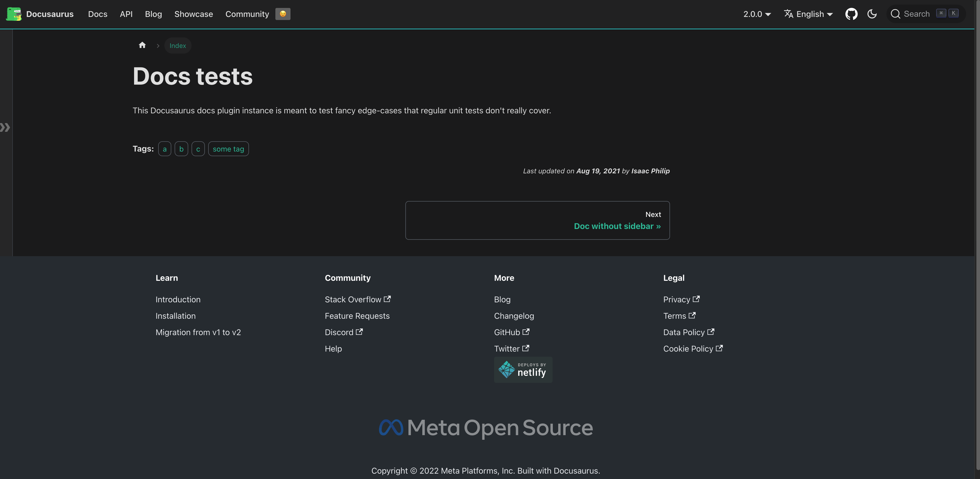This screenshot has width=980, height=479.
Task: Click the Docusaurus dinosaur logo
Action: coord(14,14)
